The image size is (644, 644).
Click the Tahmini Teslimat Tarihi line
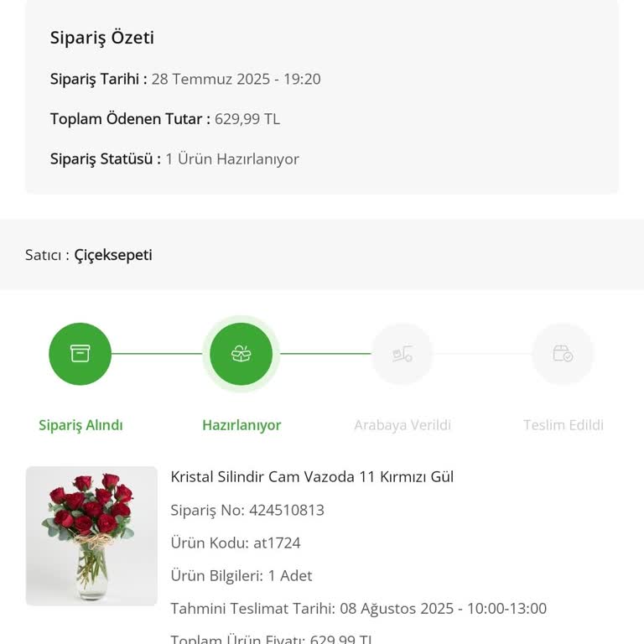(358, 608)
